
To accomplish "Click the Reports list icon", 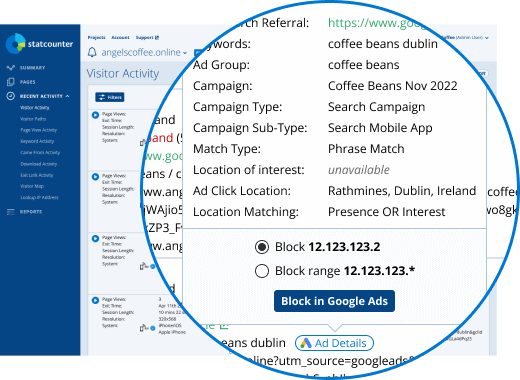I will [11, 212].
